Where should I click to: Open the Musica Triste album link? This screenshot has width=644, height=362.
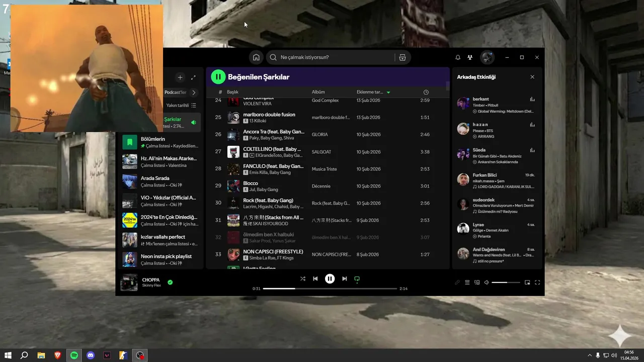[x=325, y=169]
